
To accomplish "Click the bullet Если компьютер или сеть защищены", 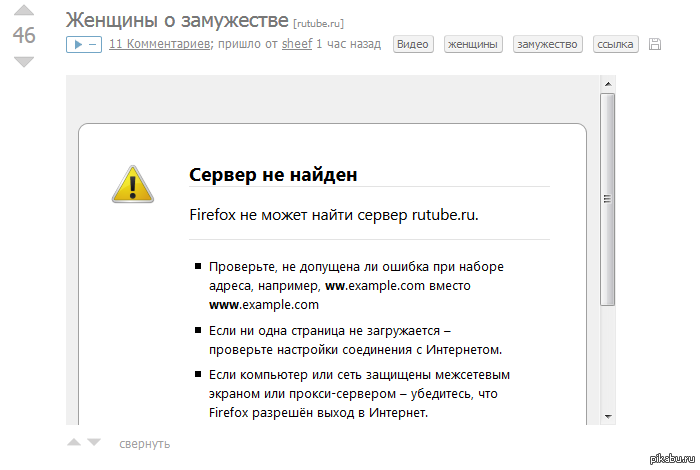I will (x=359, y=393).
